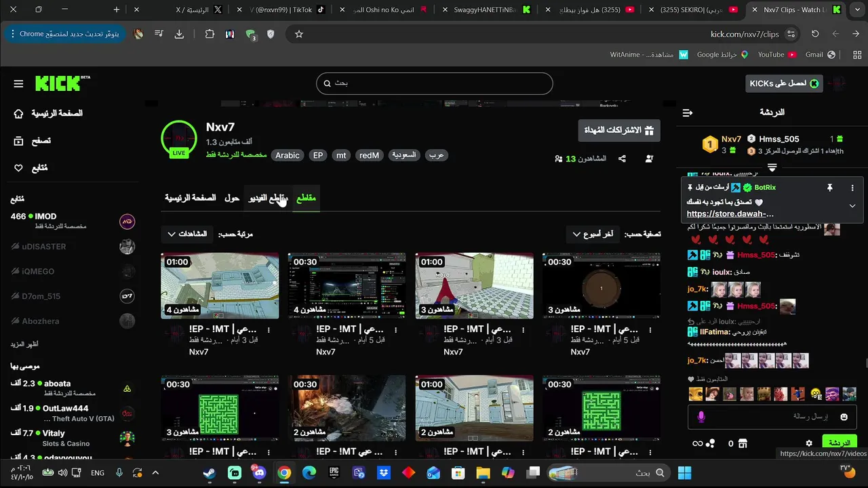Open the media control icon in the Chrome toolbar
The height and width of the screenshot is (488, 868).
(x=158, y=34)
